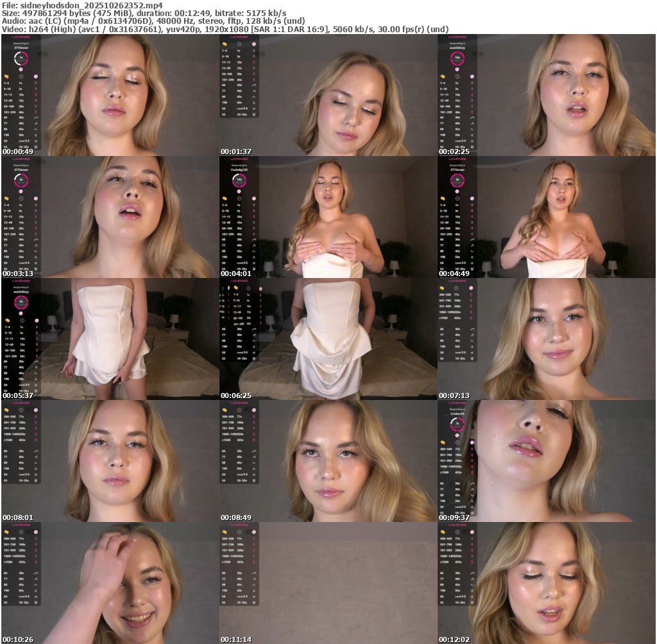657x644 pixels.
Task: Select the frame at 00:06:25
Action: 328,339
